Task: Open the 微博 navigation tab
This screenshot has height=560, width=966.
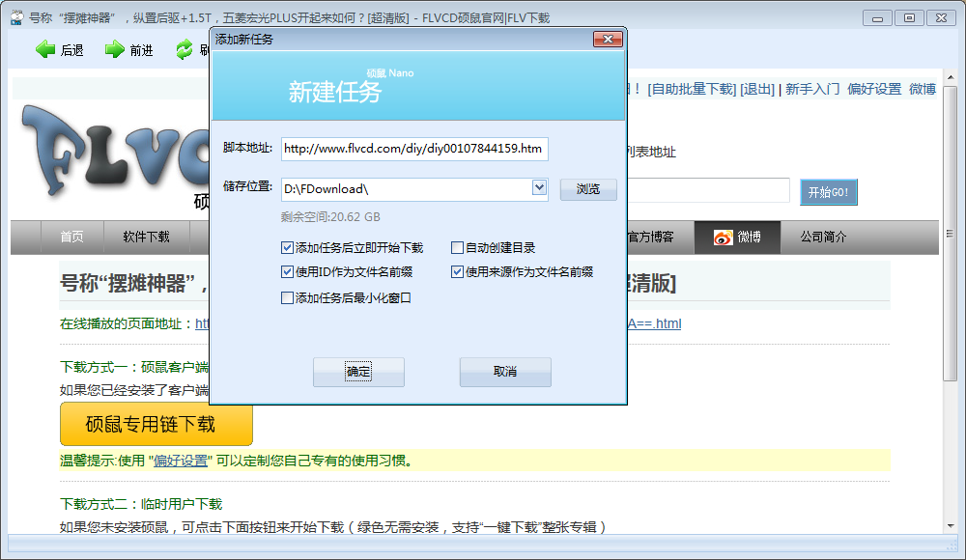Action: (x=737, y=237)
